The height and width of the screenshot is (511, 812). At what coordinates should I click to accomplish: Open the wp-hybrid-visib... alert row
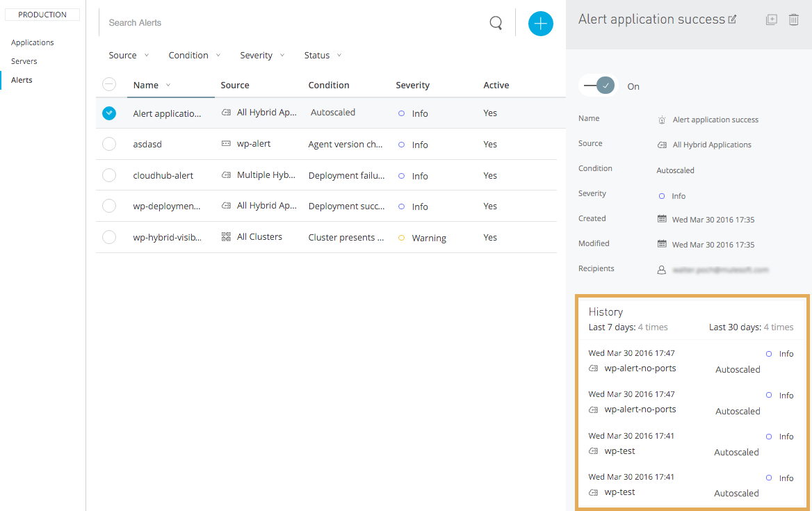point(168,237)
